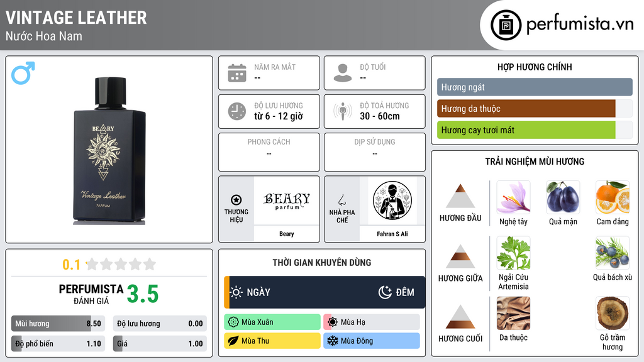644x362 pixels.
Task: Click the 0.1 user rating number
Action: point(72,265)
